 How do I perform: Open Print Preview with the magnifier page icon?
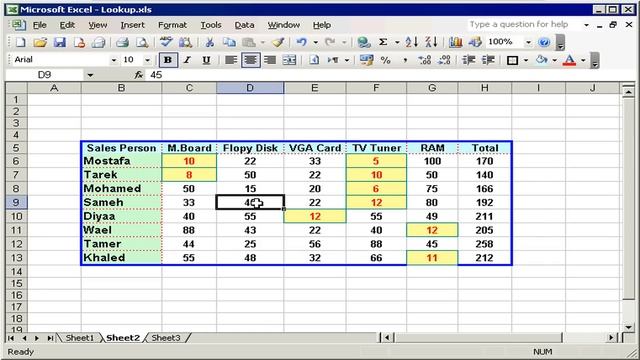click(142, 42)
